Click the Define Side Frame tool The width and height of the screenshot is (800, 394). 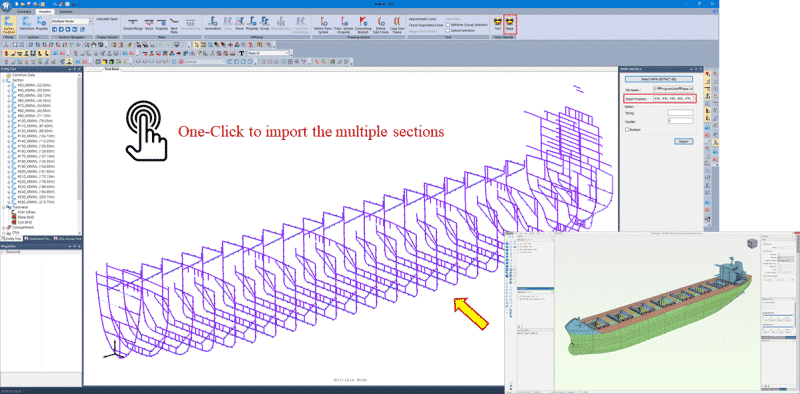click(x=381, y=24)
